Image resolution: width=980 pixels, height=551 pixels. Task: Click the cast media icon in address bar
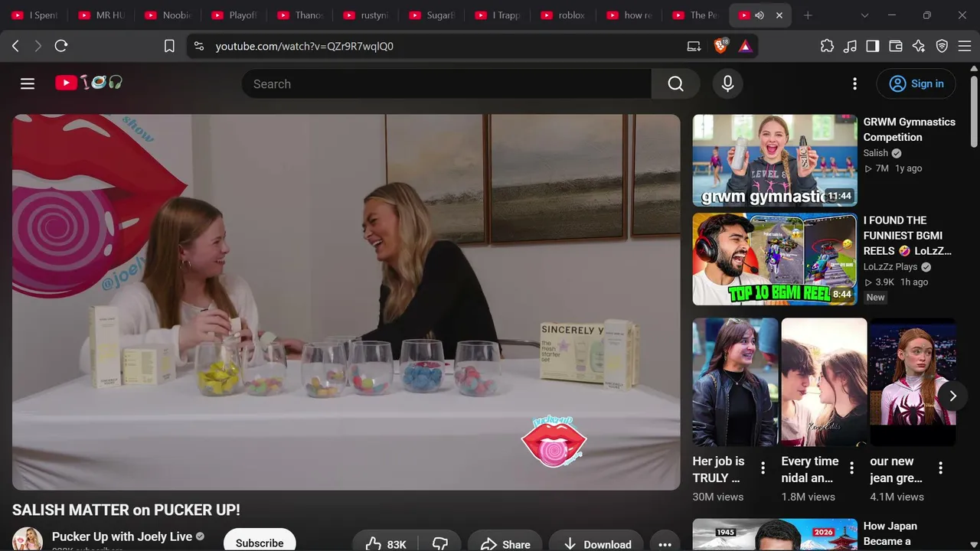coord(694,46)
